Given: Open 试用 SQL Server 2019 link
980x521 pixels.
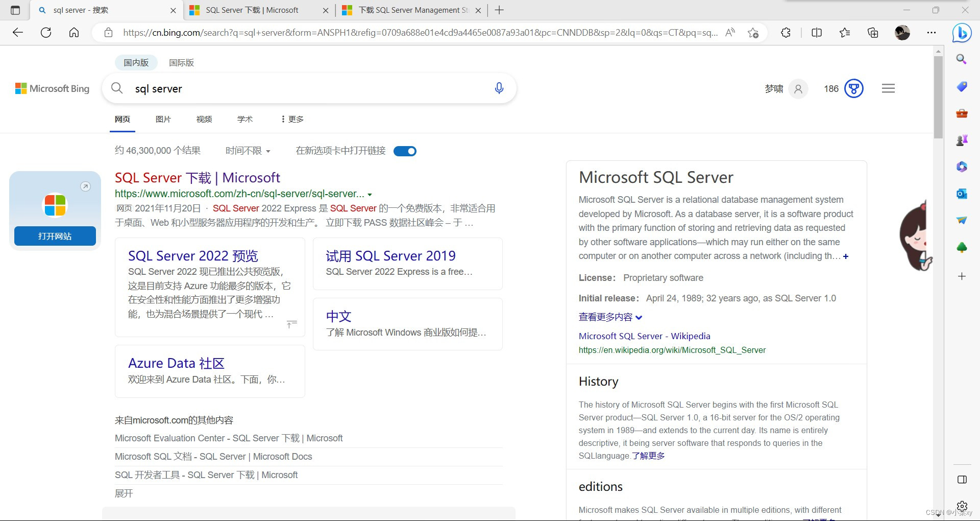Looking at the screenshot, I should point(391,256).
